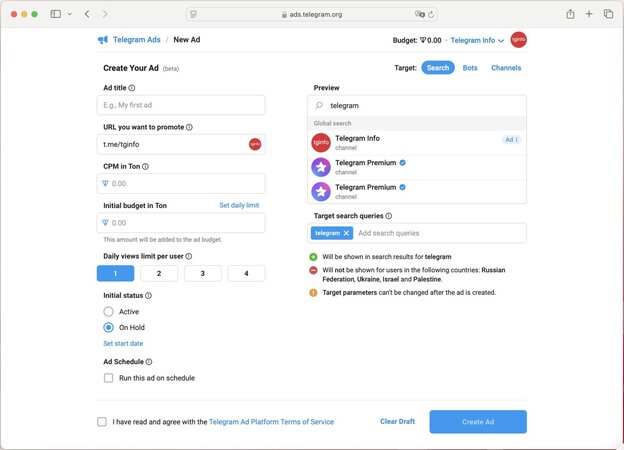Switch target to Channels tab
The height and width of the screenshot is (450, 624).
pyautogui.click(x=505, y=68)
